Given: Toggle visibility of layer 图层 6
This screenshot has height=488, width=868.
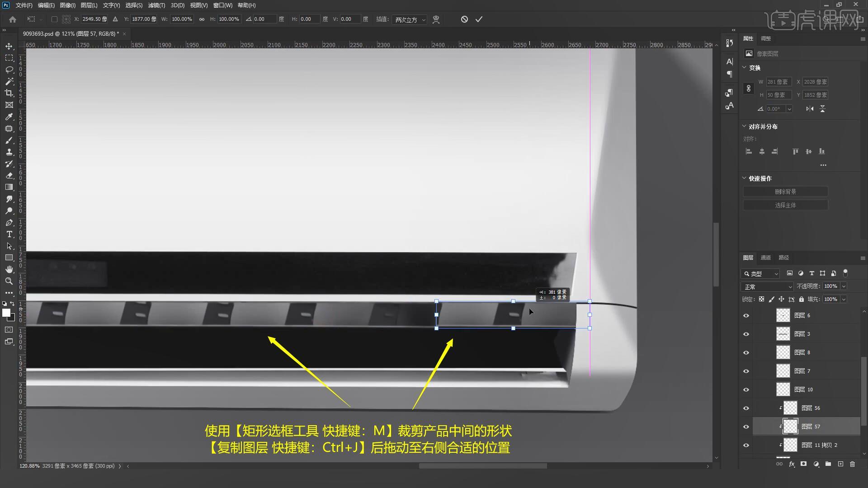Looking at the screenshot, I should (x=746, y=315).
